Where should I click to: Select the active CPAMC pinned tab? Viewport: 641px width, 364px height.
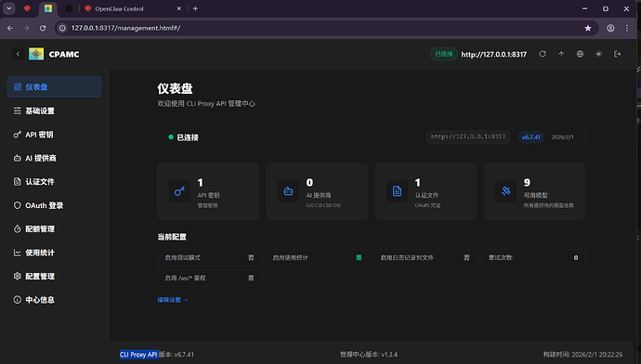click(48, 8)
